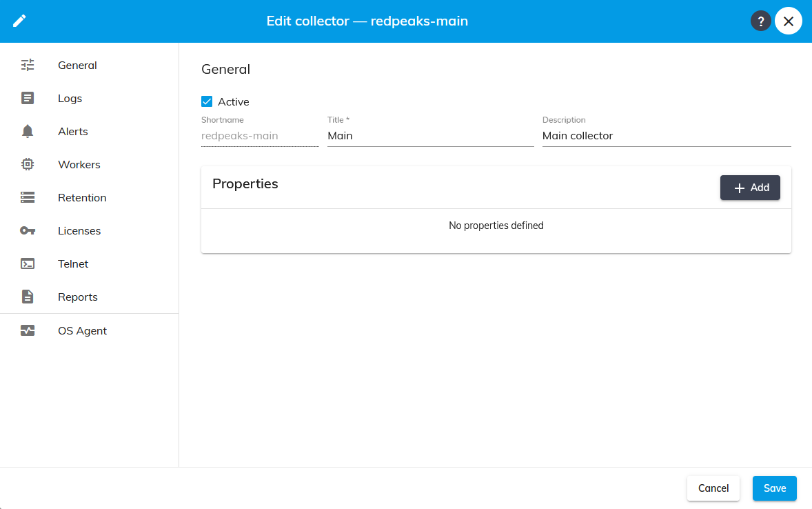Viewport: 812px width, 509px height.
Task: Open the Telnet section
Action: [x=89, y=264]
